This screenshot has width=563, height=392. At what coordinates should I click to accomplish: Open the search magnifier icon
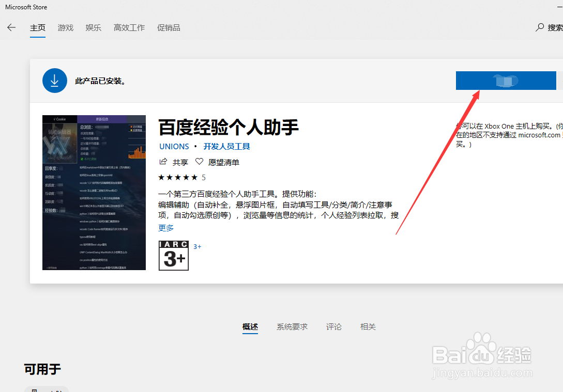pos(539,27)
